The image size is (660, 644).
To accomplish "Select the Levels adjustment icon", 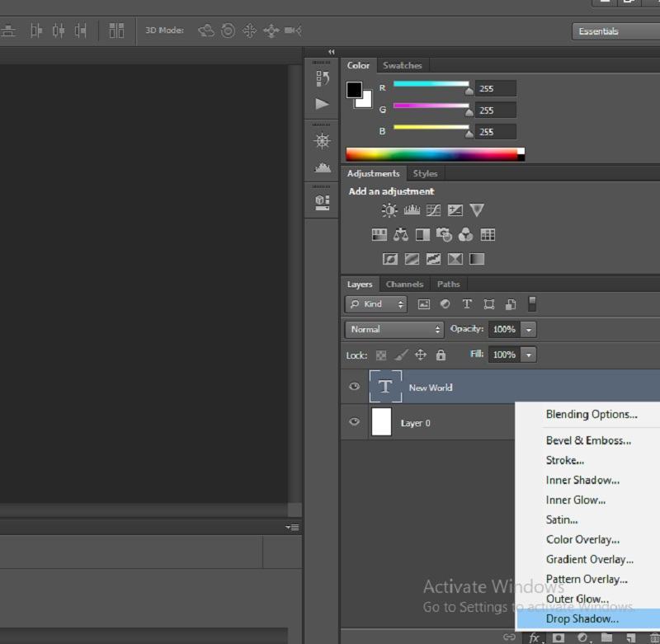I will click(x=412, y=209).
